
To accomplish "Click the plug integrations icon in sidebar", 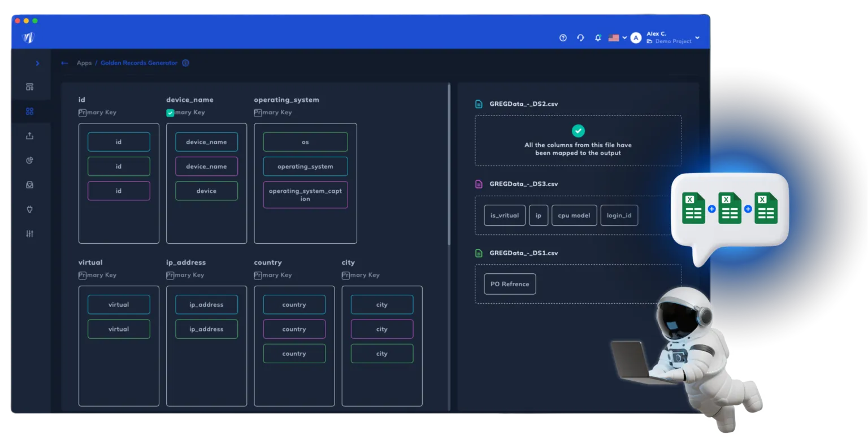I will (x=30, y=209).
